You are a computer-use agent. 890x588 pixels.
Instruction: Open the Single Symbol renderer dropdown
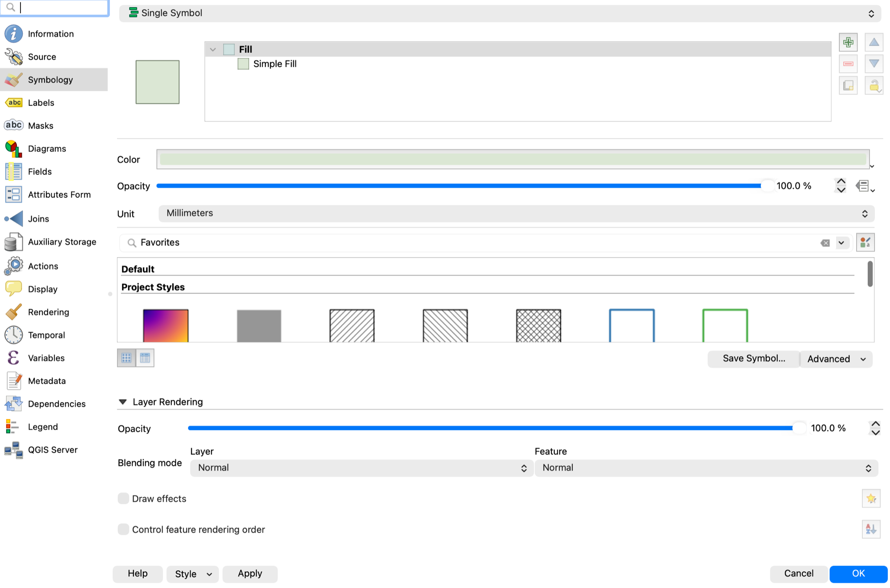pos(500,13)
